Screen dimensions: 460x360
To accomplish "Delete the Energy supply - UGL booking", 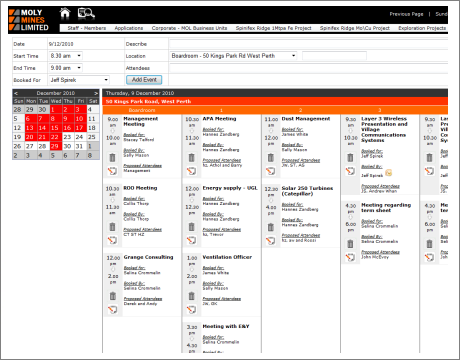I will 191,227.
